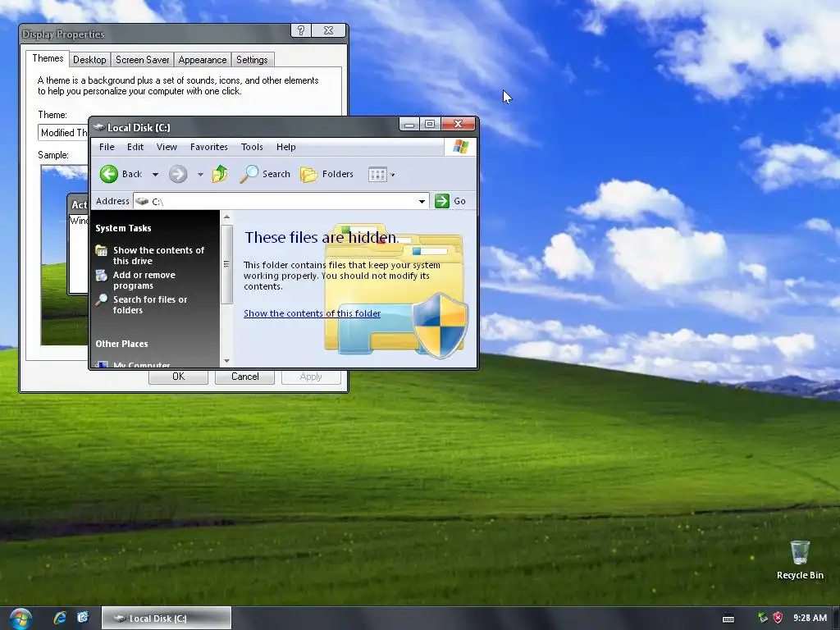Open the Help menu in Explorer
The height and width of the screenshot is (630, 840).
point(286,147)
